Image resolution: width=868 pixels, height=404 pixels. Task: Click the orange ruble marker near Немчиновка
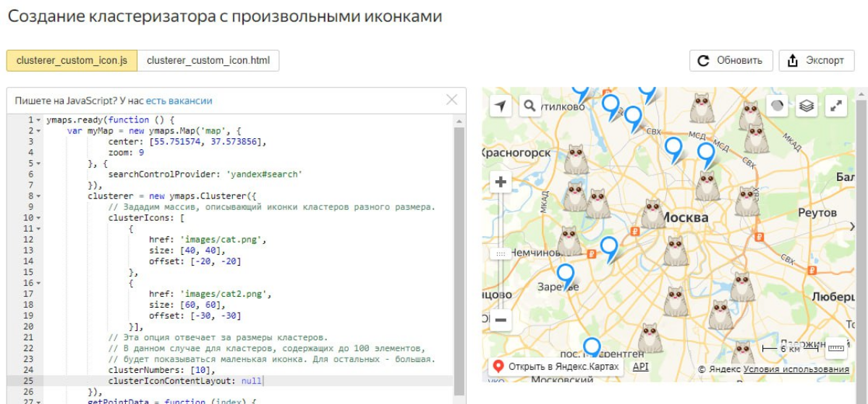[592, 254]
